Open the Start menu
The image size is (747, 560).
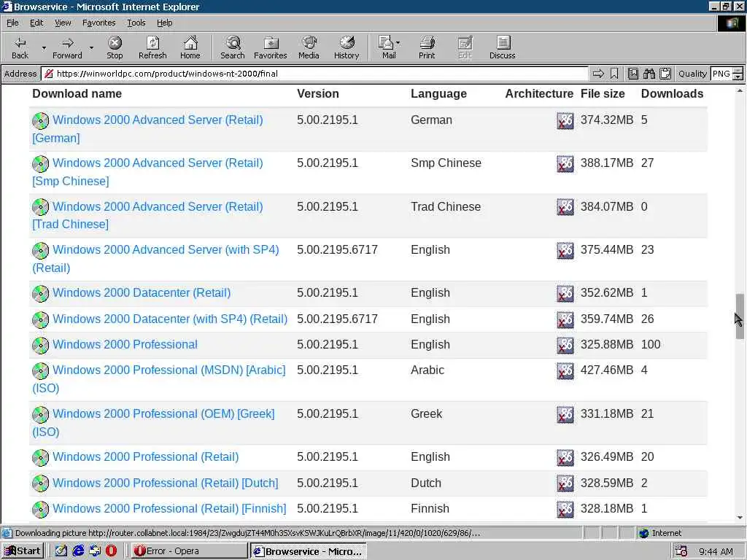pos(23,551)
